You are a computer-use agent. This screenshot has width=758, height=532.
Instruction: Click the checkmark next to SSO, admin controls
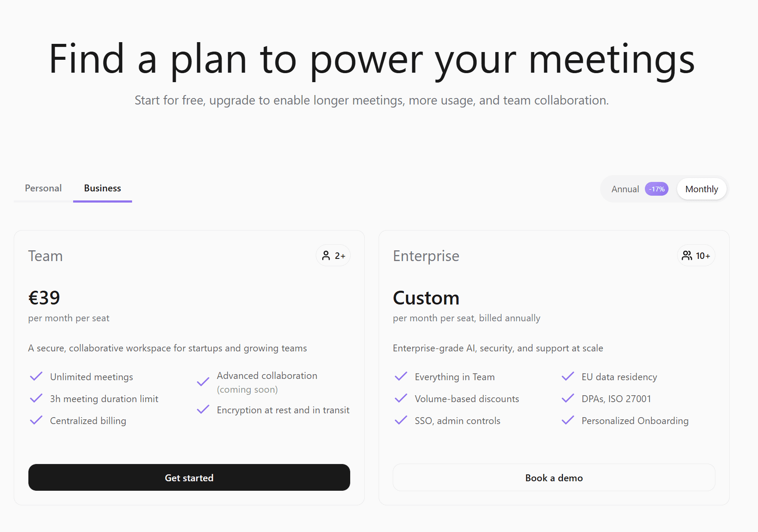coord(401,420)
